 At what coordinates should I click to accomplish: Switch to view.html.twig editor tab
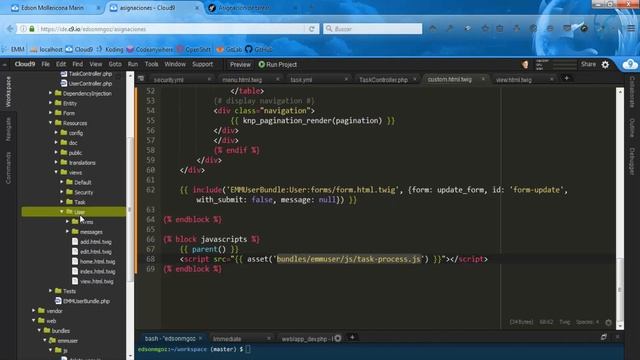point(514,80)
